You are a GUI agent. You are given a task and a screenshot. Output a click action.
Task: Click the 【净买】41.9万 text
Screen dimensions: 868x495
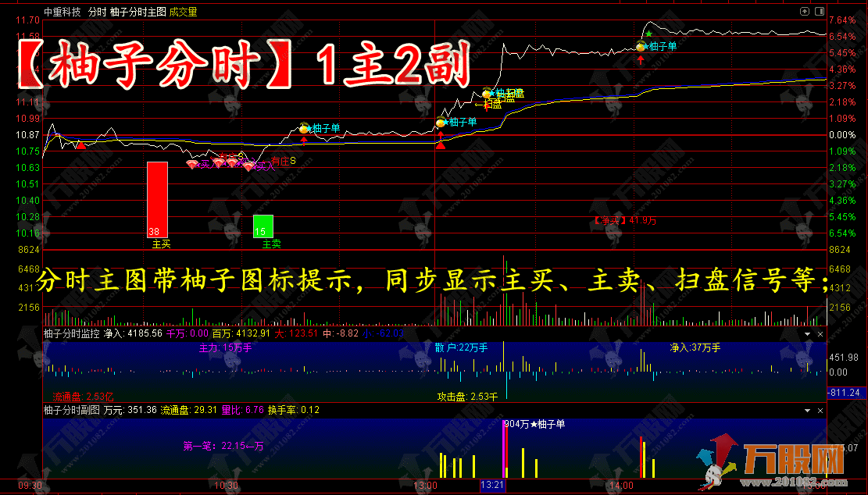(625, 220)
